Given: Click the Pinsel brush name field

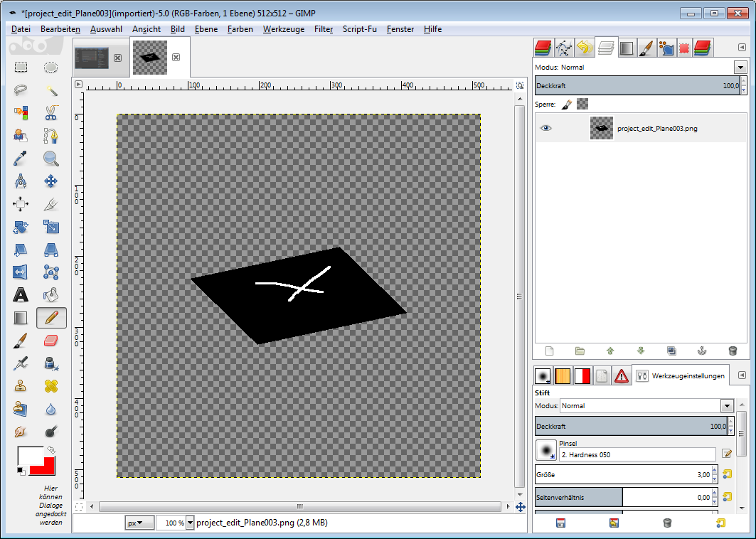Looking at the screenshot, I should click(x=638, y=454).
